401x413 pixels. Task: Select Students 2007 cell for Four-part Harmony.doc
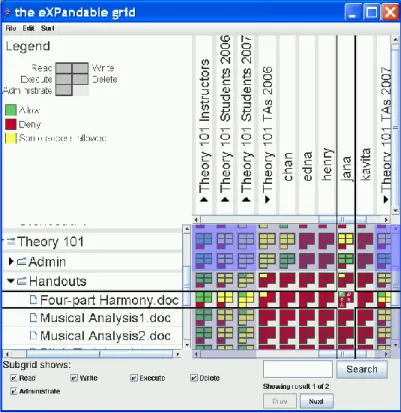[x=246, y=299]
